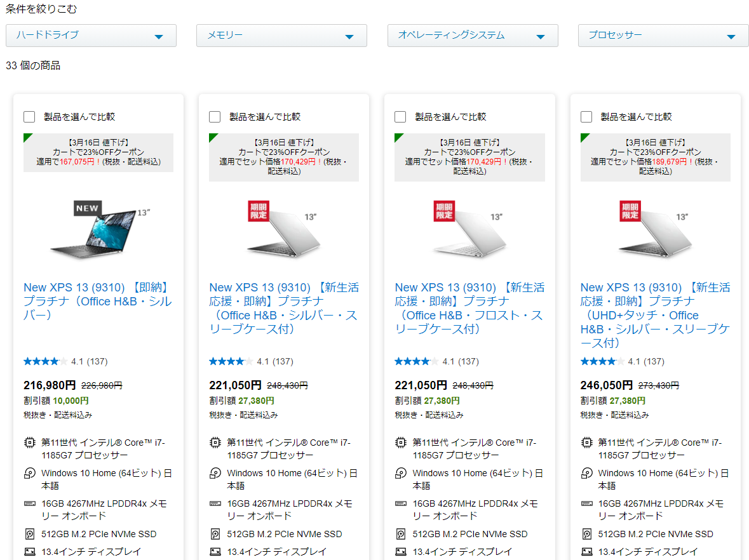
Task: Click the 189,679円 coupon banner
Action: coord(656,157)
